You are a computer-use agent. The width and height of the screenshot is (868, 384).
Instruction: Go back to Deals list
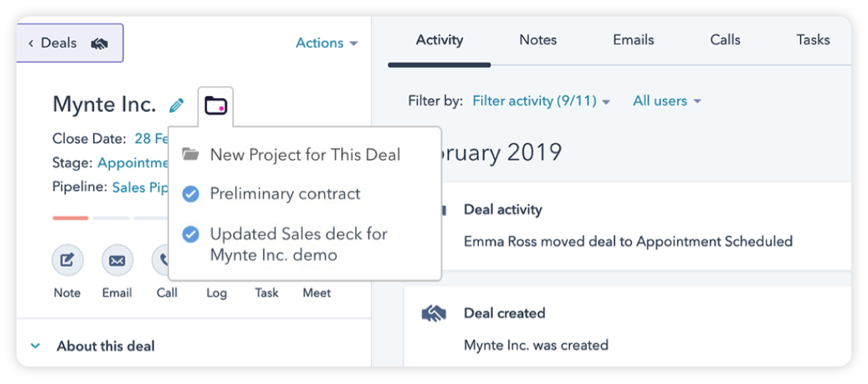click(53, 43)
